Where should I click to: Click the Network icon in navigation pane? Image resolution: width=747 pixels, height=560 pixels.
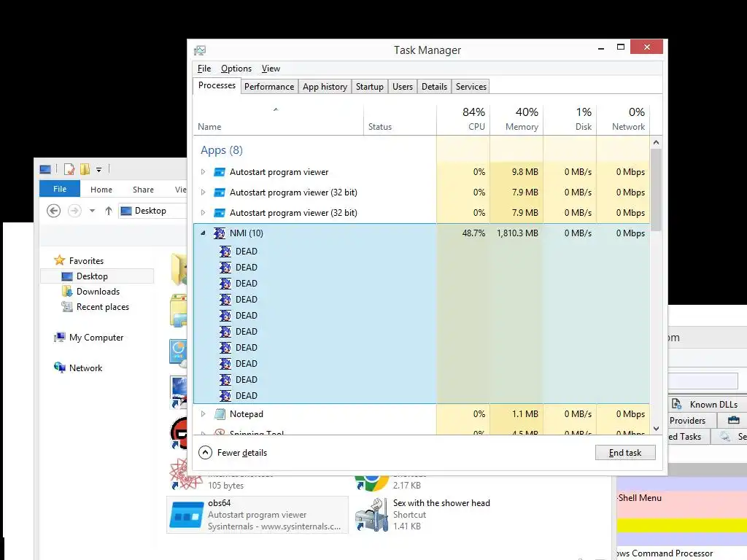click(60, 367)
